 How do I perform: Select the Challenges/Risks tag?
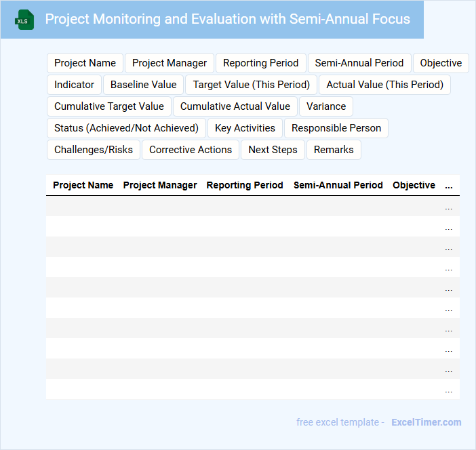pos(94,150)
